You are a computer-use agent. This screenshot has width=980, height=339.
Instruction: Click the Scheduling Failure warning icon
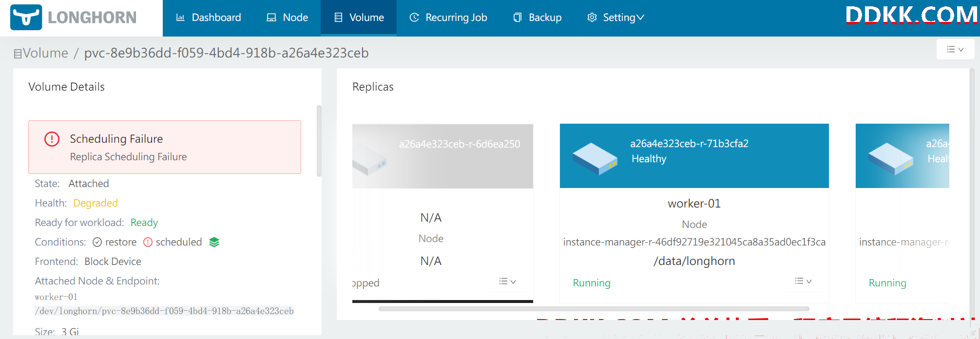[52, 139]
